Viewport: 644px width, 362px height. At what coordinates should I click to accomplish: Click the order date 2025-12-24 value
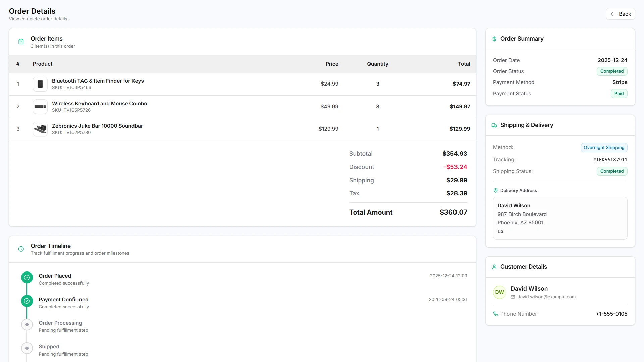(x=612, y=60)
